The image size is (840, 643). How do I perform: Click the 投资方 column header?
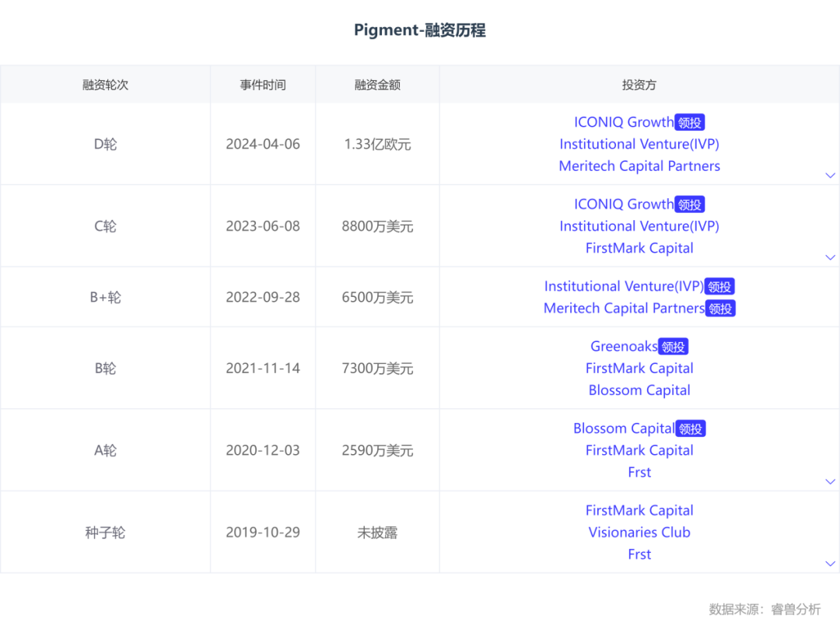tap(639, 85)
